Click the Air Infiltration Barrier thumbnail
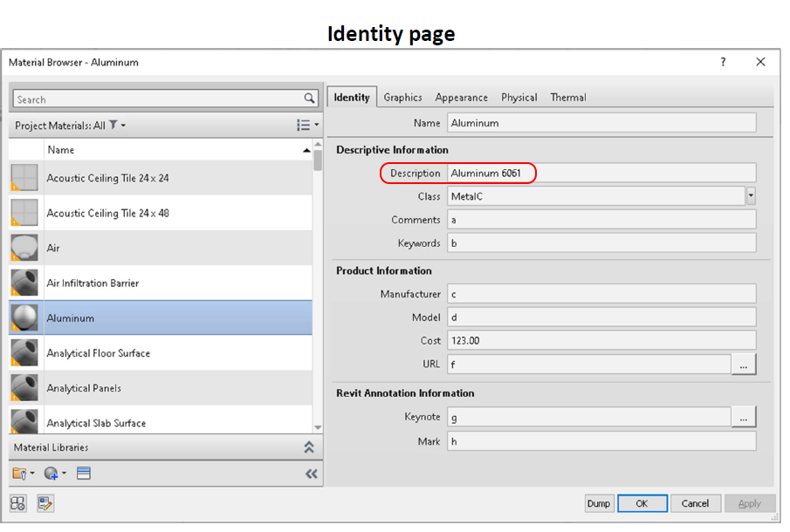Screen dimensions: 790x532 click(x=24, y=283)
